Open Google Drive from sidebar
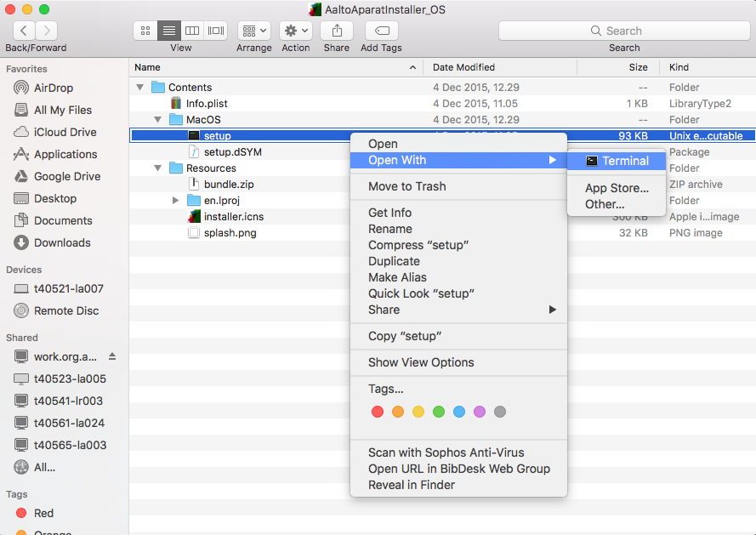The image size is (756, 535). tap(67, 176)
